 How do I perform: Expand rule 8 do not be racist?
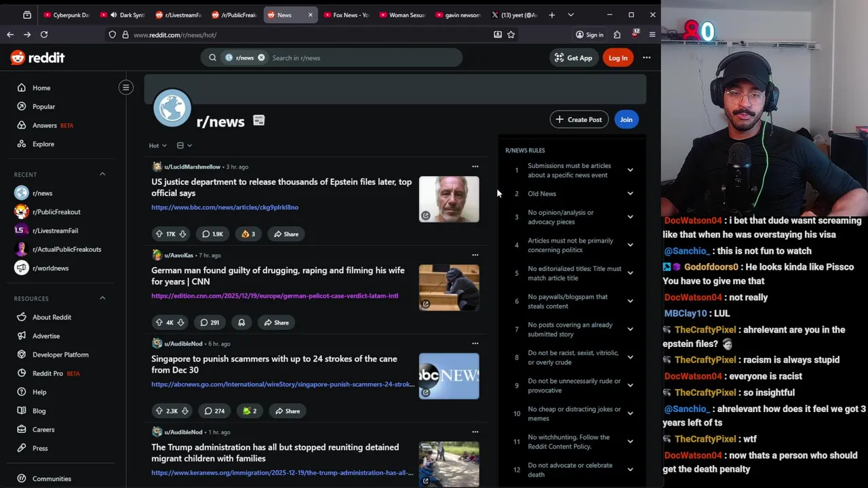click(x=630, y=357)
